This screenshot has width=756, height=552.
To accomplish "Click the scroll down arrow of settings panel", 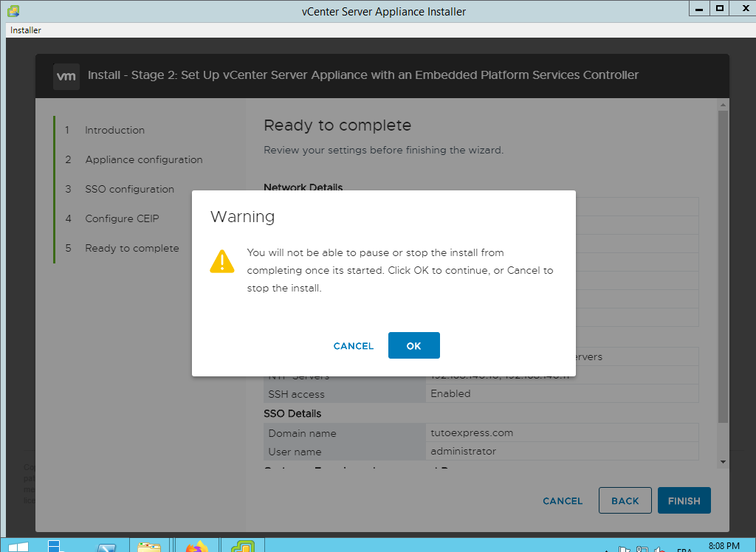I will (x=723, y=462).
